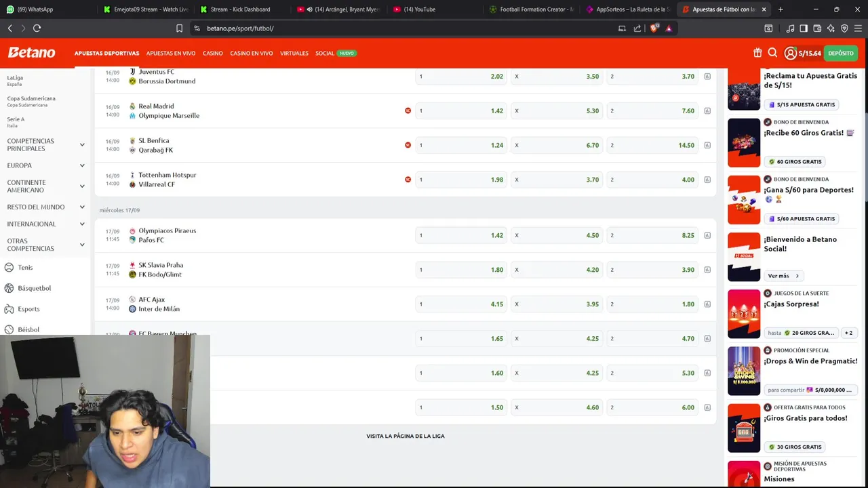Open VISITA LA PÁGINA DE LA LIGA link
868x488 pixels.
coord(406,436)
